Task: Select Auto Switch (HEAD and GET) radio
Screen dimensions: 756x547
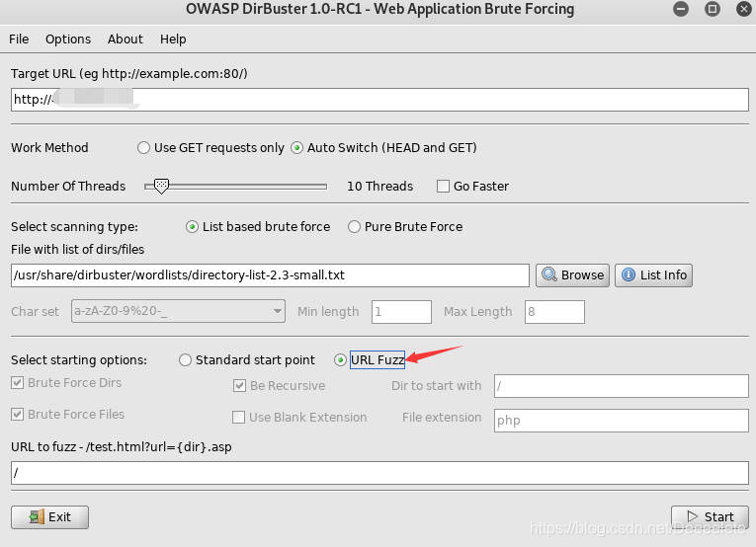Action: pyautogui.click(x=297, y=148)
